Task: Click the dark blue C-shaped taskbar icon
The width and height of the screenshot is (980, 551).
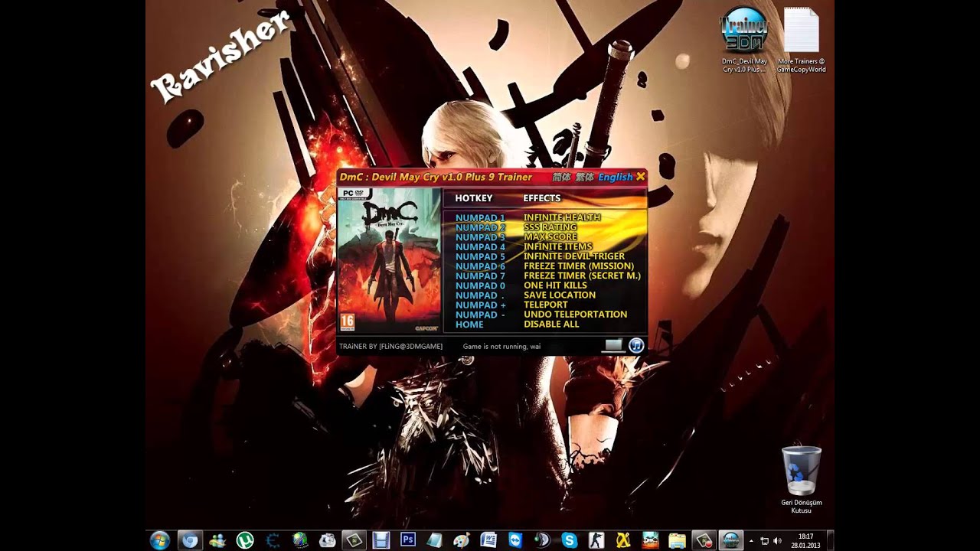Action: pyautogui.click(x=272, y=540)
